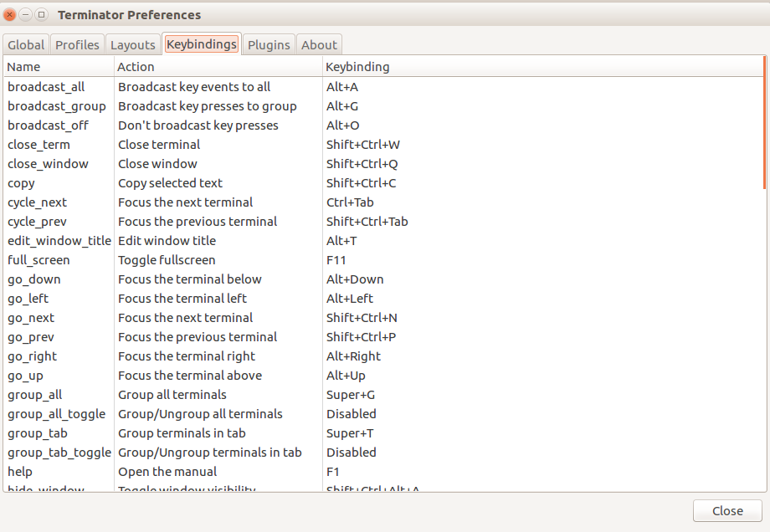
Task: Select the Alt+T keybinding cell
Action: click(341, 241)
